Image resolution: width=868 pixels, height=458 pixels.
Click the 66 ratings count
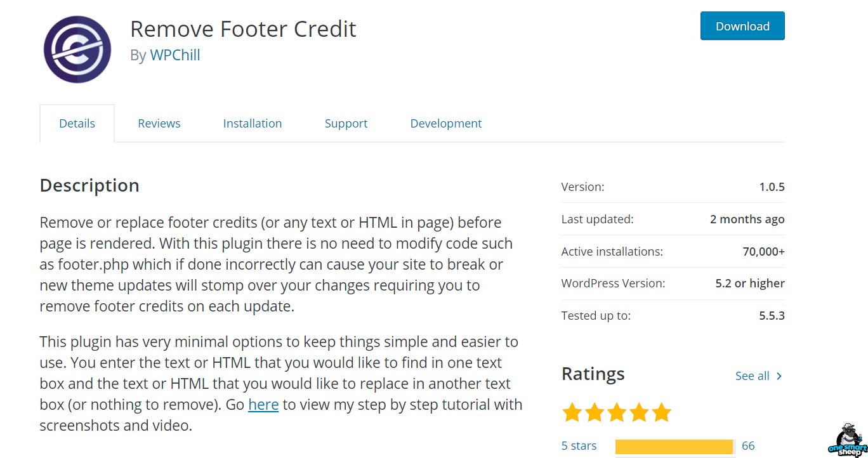pyautogui.click(x=747, y=445)
